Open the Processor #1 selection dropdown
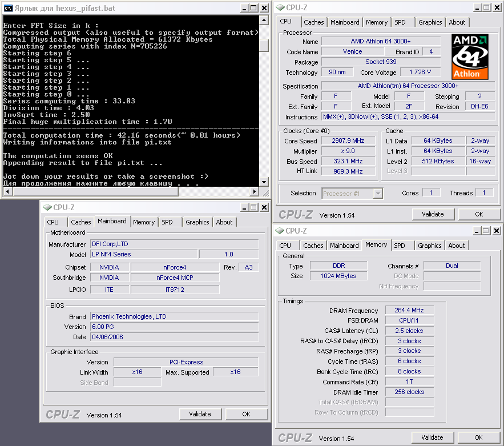Image resolution: width=504 pixels, height=446 pixels. (378, 194)
